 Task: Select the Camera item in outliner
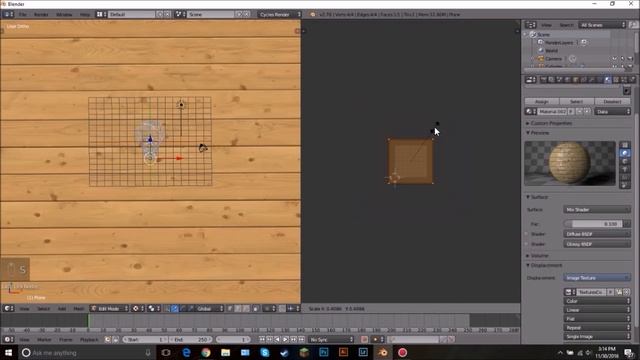pos(553,59)
